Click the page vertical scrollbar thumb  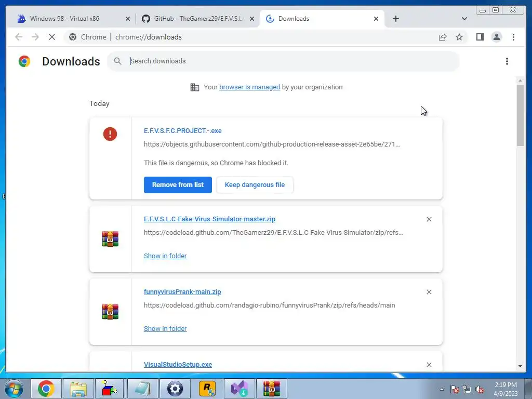click(520, 115)
